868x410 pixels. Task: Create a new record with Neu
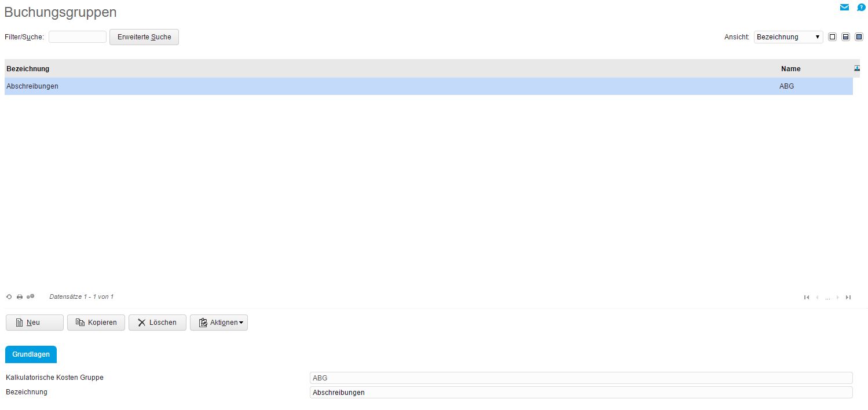point(35,323)
